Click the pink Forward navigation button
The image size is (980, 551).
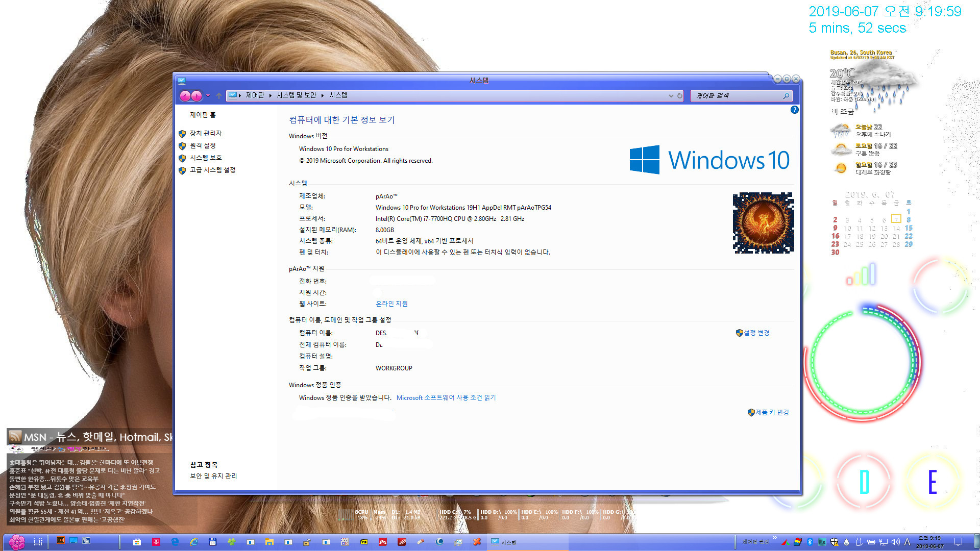pos(197,95)
